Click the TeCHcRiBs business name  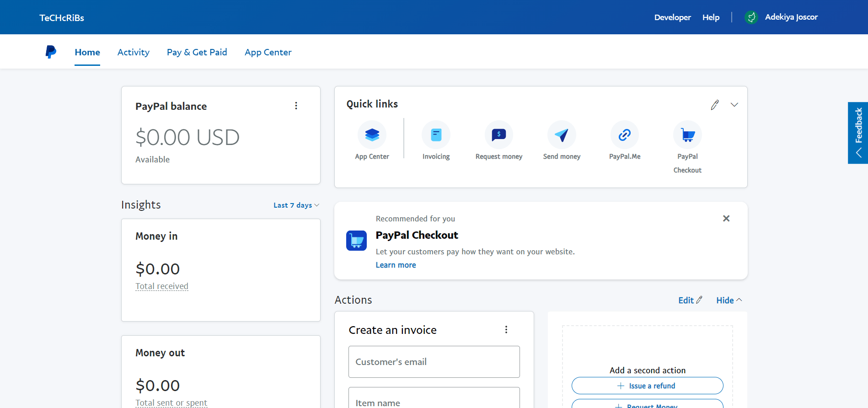tap(62, 18)
